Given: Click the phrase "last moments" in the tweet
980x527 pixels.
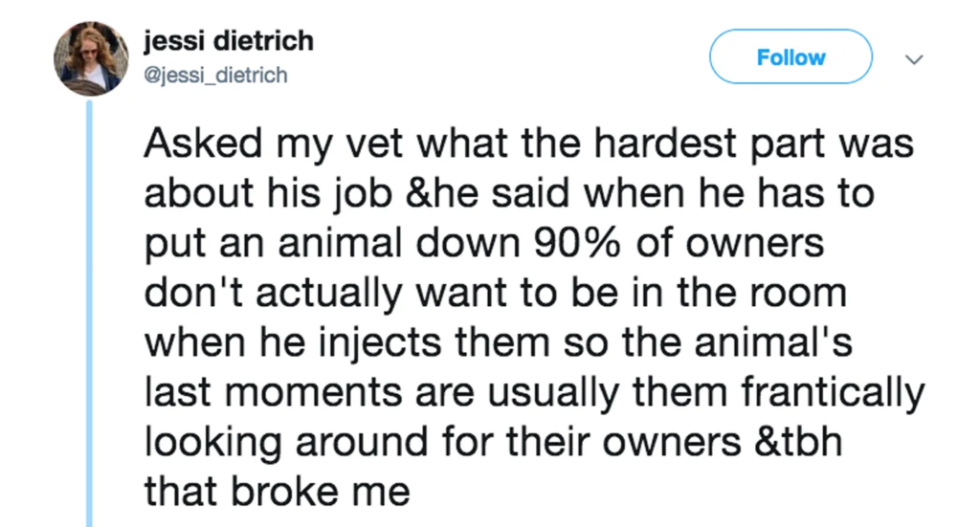Looking at the screenshot, I should (x=273, y=392).
